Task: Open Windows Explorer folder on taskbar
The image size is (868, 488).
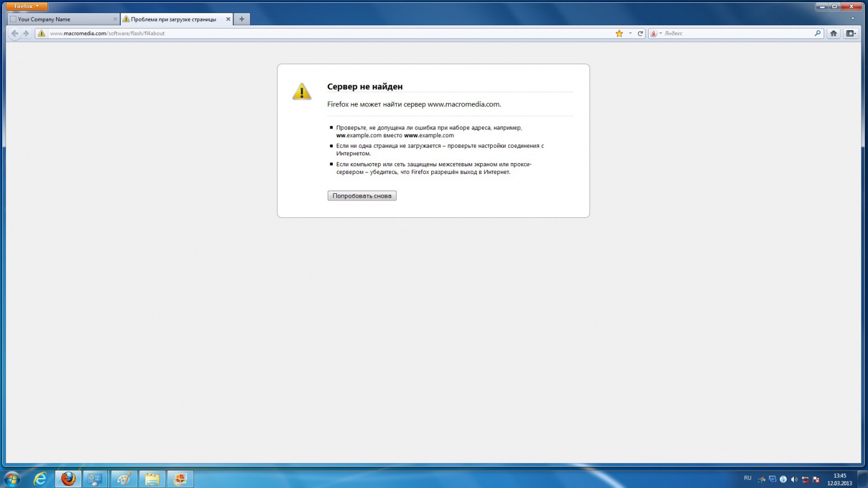Action: point(152,479)
